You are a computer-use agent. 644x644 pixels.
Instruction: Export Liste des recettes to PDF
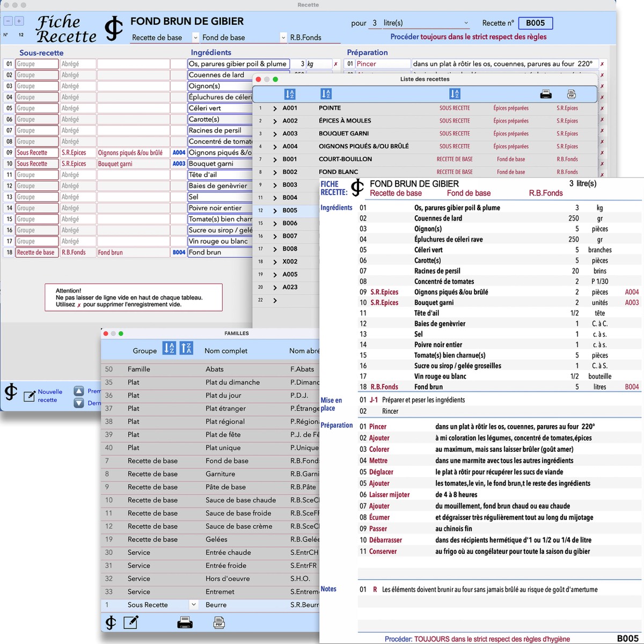pos(572,94)
